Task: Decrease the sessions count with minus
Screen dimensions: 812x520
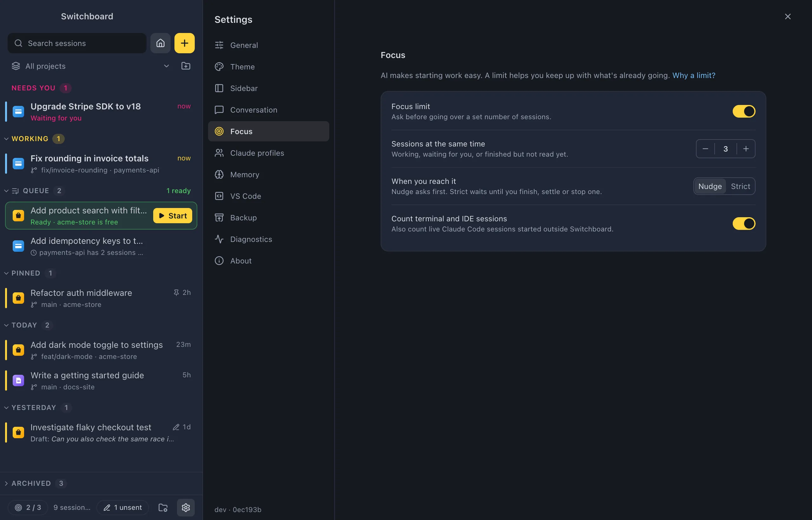Action: pyautogui.click(x=705, y=149)
